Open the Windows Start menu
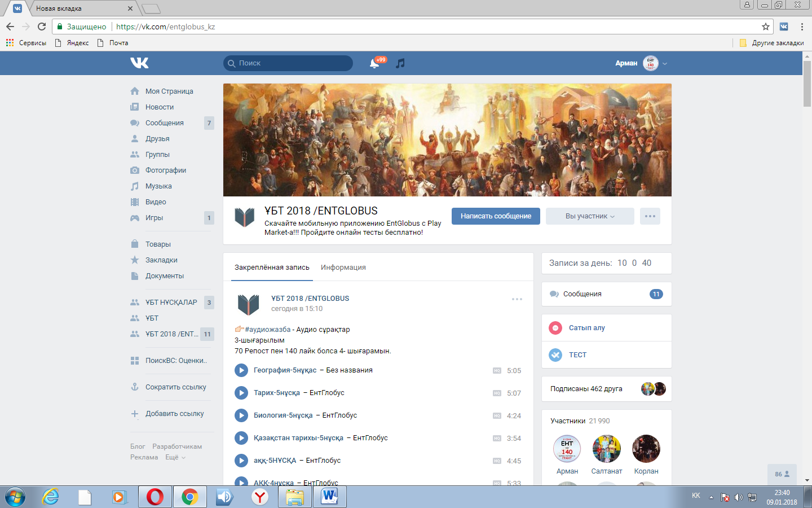 pos(15,497)
